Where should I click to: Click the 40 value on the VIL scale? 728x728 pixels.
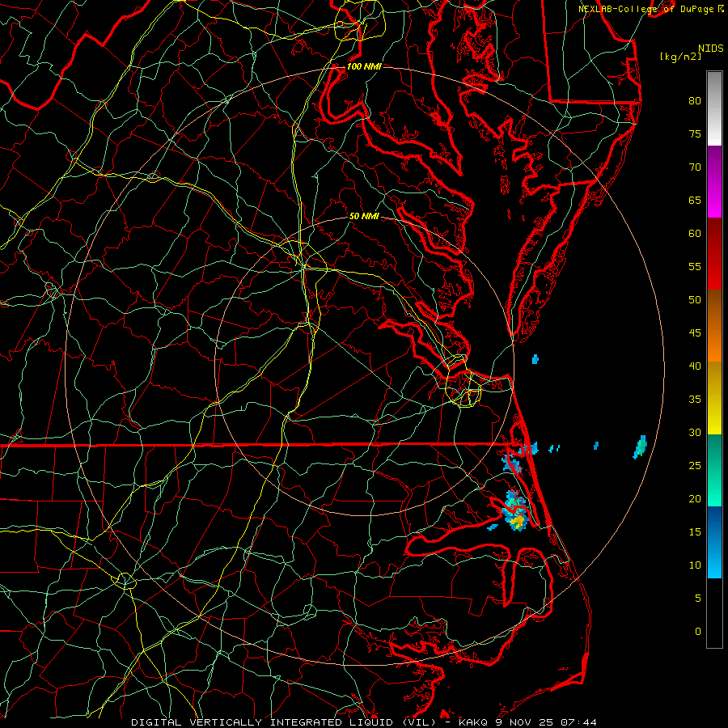click(x=695, y=366)
